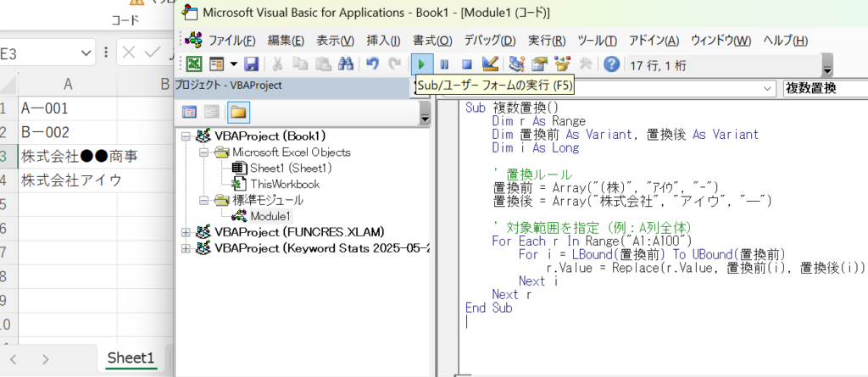Image resolution: width=868 pixels, height=377 pixels.
Task: Select cell containing 株式会社●●商事
Action: point(68,156)
